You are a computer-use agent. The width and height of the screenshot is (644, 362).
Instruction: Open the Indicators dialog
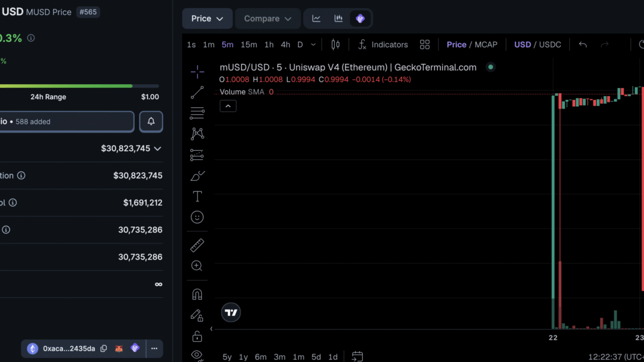click(383, 45)
